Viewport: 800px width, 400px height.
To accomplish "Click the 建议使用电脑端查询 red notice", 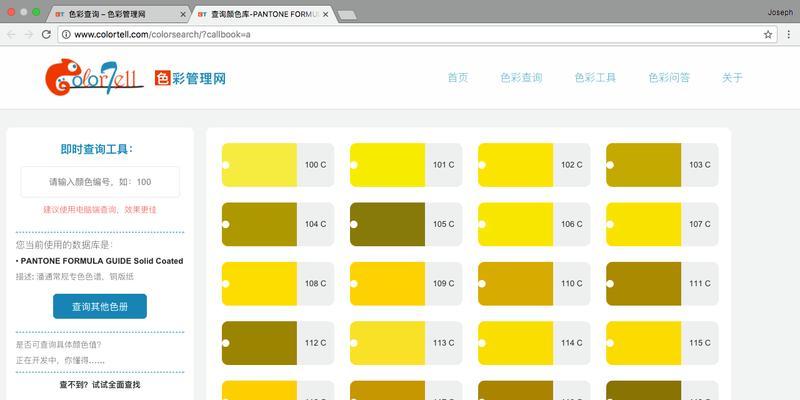I will point(100,209).
